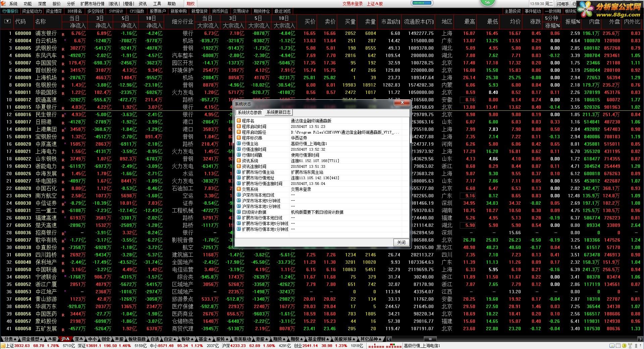Click the application logo icon at top-left
This screenshot has width=644, height=349.
4,4
